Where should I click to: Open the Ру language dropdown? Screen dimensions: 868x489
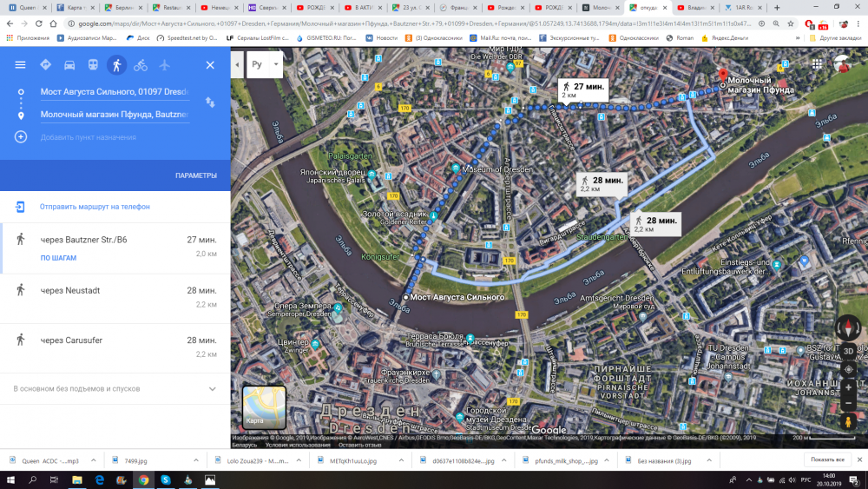point(265,64)
